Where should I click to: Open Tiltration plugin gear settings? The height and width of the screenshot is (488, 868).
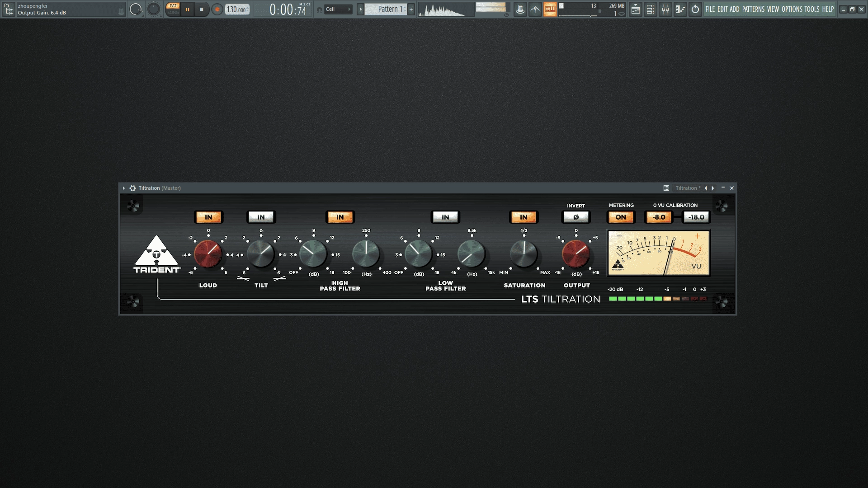132,188
